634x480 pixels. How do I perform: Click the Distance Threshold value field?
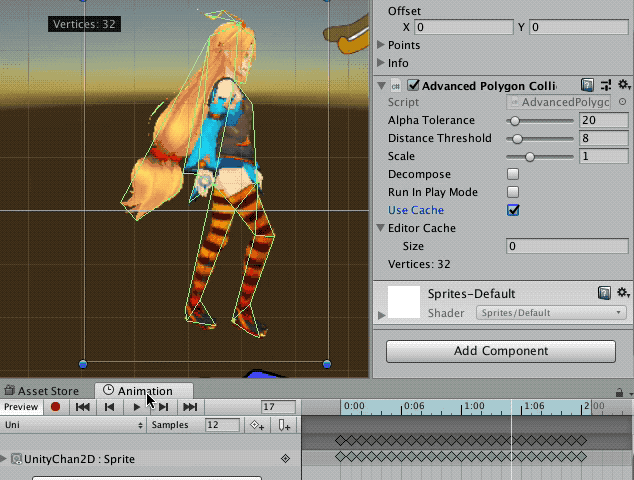604,138
